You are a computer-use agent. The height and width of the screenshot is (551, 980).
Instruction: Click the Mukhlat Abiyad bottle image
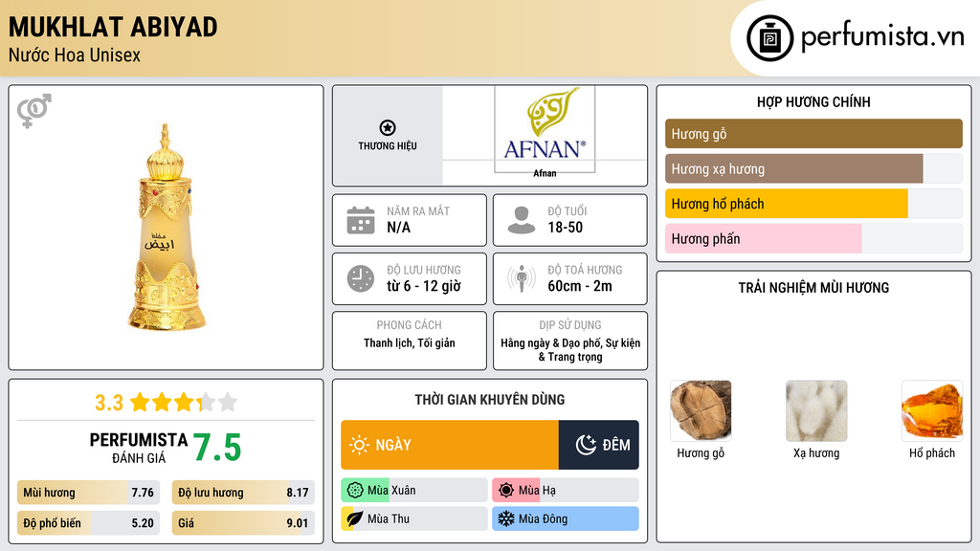166,228
